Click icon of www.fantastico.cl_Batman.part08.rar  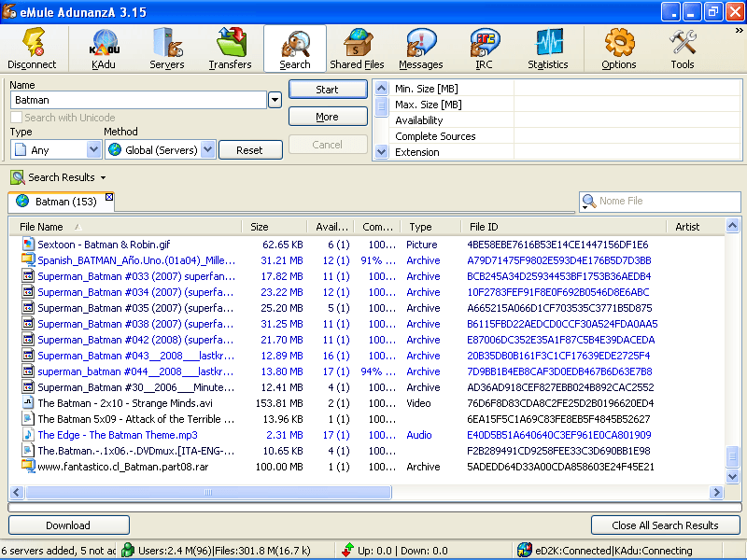pyautogui.click(x=28, y=466)
